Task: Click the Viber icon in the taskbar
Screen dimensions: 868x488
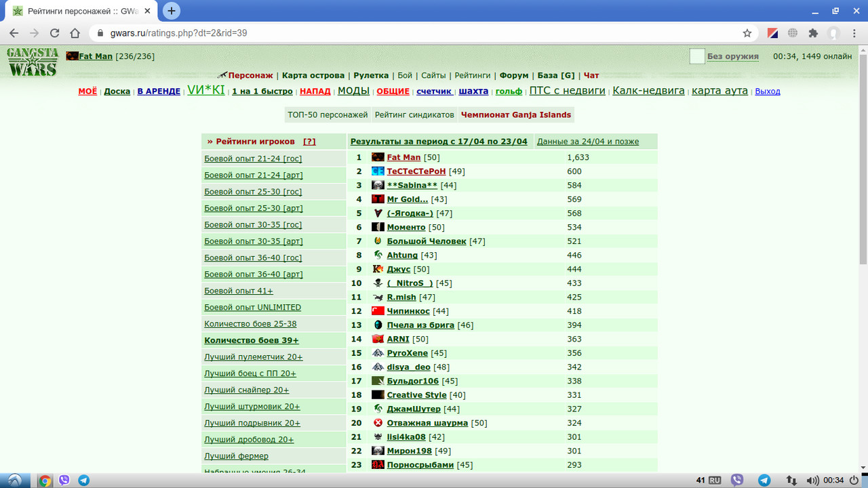Action: click(x=64, y=481)
